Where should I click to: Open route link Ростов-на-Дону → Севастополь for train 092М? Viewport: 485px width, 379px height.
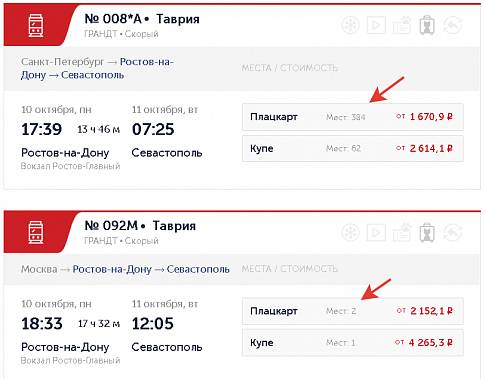pos(151,269)
